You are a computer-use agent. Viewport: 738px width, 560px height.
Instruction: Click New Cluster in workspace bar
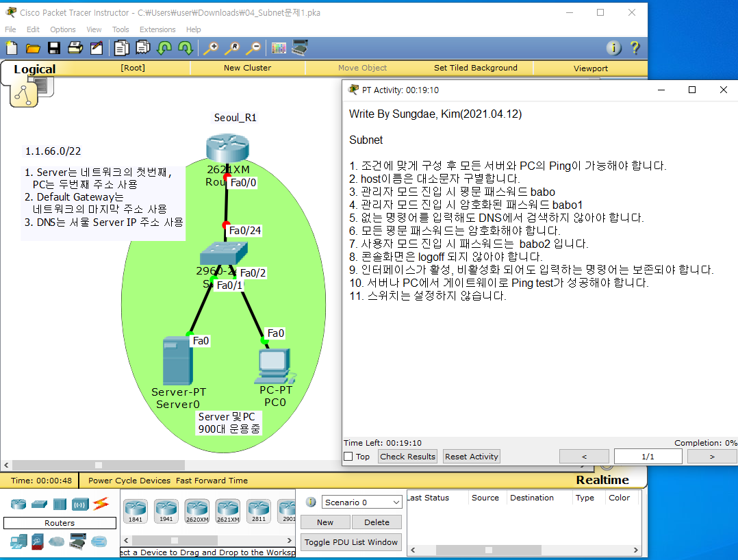coord(248,68)
